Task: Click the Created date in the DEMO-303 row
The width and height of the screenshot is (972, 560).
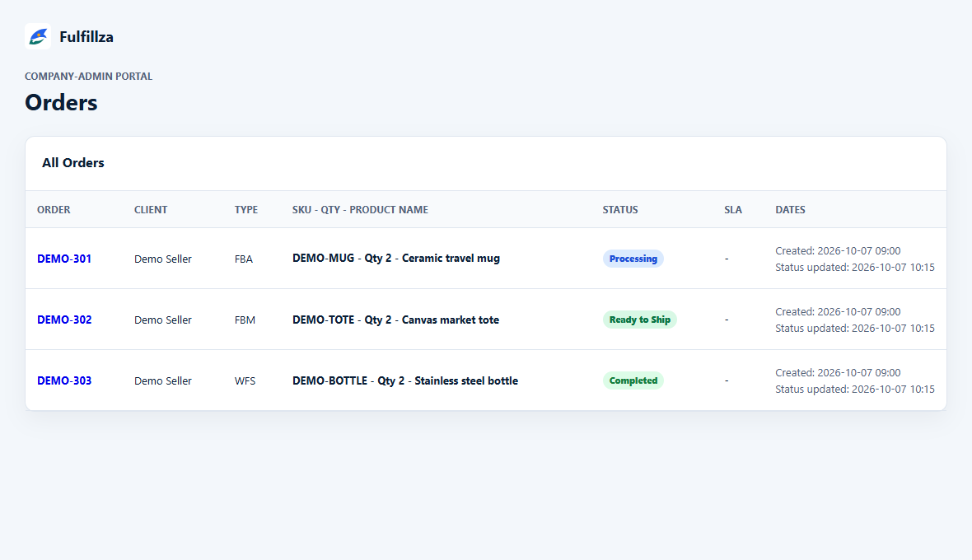Action: (838, 373)
